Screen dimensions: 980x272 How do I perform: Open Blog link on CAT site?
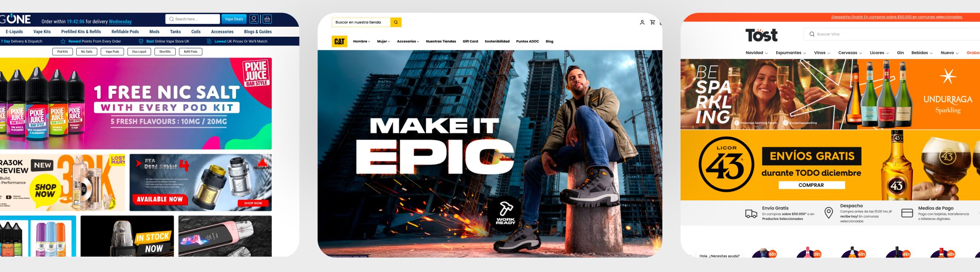pos(549,41)
